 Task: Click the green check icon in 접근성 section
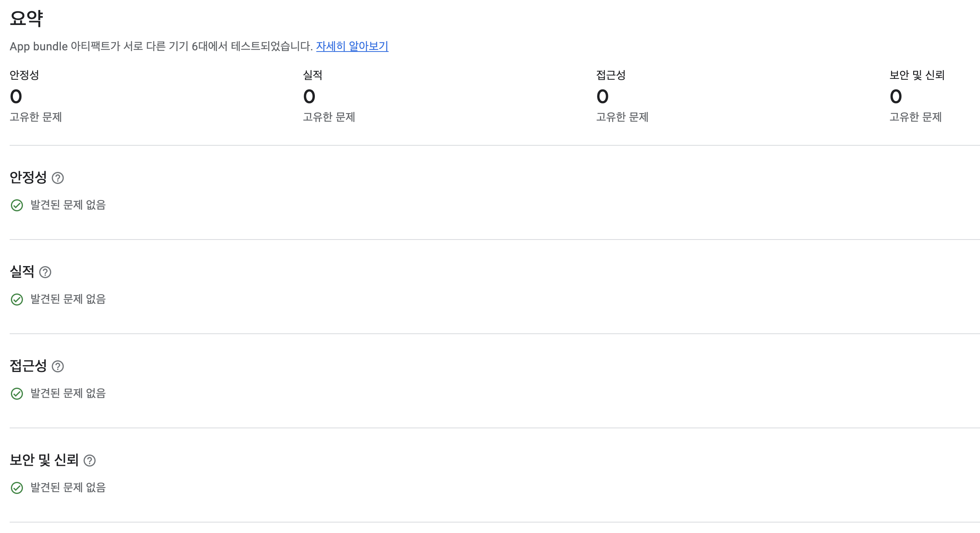(17, 394)
